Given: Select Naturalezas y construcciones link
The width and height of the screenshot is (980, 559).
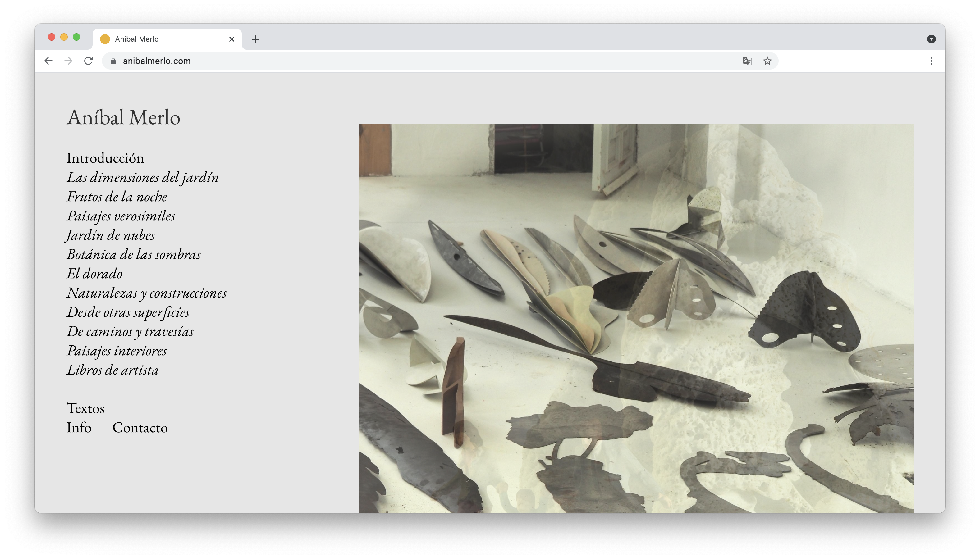Looking at the screenshot, I should (x=146, y=293).
